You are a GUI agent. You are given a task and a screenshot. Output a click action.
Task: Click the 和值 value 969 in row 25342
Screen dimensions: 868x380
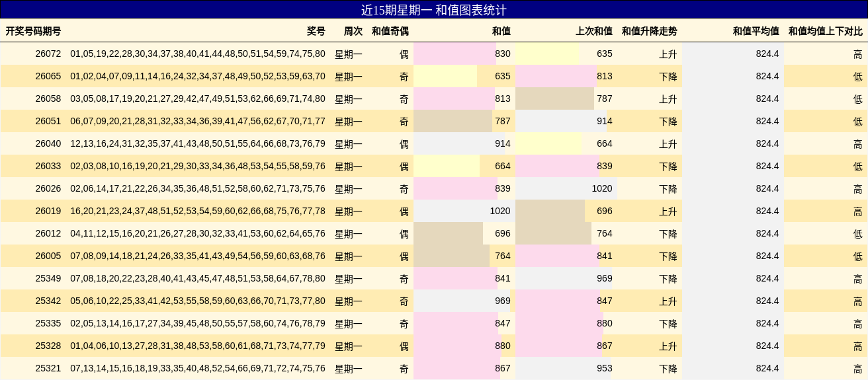pyautogui.click(x=503, y=301)
